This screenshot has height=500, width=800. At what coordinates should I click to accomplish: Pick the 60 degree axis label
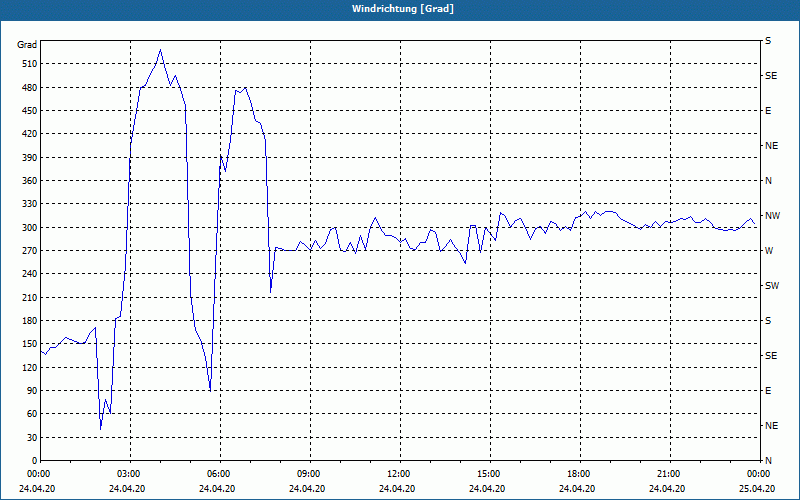pyautogui.click(x=32, y=413)
